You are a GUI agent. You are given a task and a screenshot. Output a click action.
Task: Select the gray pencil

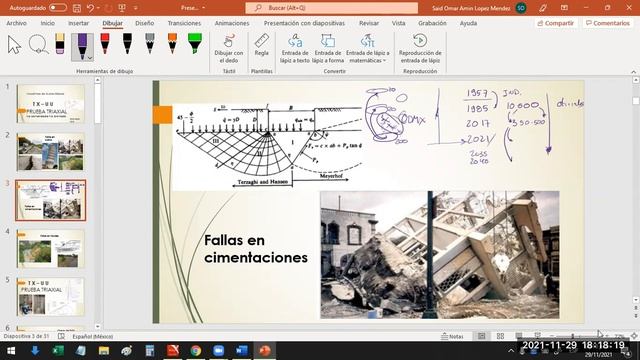coord(150,44)
